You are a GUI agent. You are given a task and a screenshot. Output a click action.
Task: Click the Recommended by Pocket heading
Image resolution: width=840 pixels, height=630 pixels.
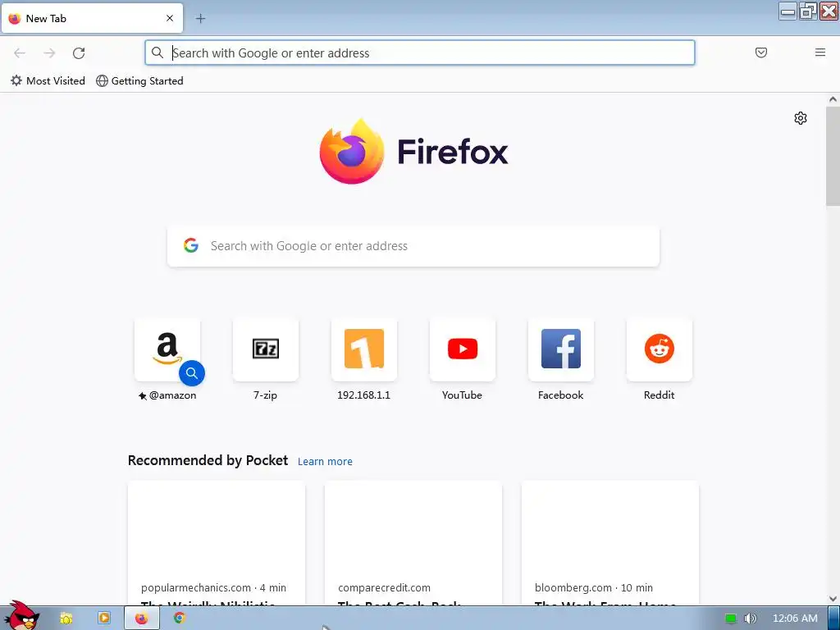pos(208,461)
